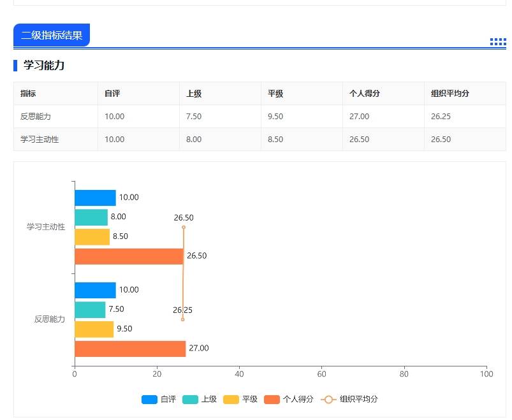The image size is (512, 420).
Task: Click the 个人得分 column header
Action: [365, 94]
